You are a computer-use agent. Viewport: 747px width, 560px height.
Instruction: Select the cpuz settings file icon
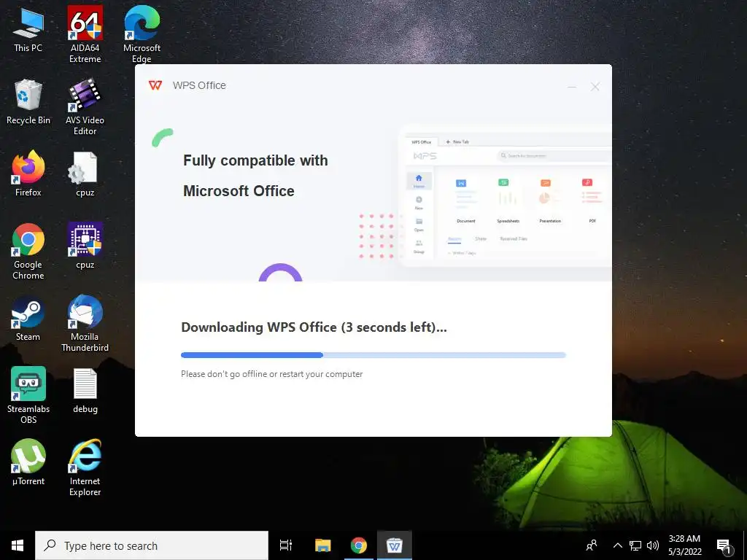click(x=85, y=174)
